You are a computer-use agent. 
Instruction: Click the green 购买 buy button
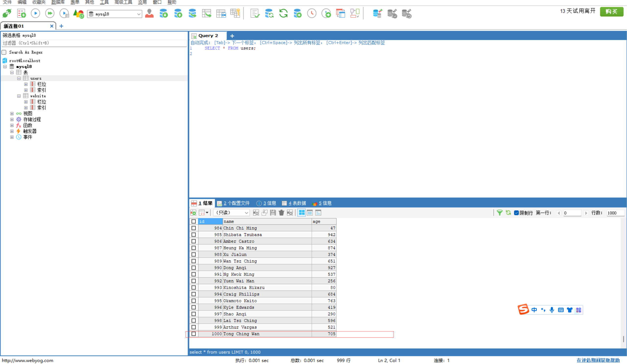(611, 12)
